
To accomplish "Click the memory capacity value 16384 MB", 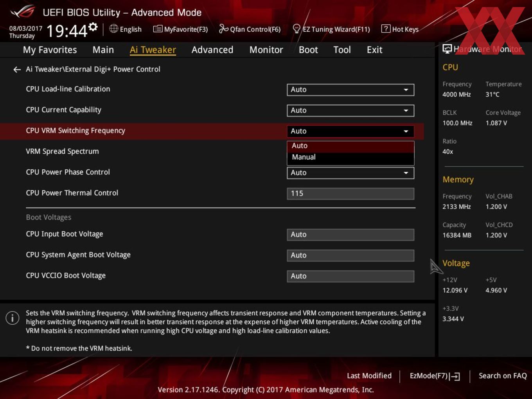I will (457, 235).
